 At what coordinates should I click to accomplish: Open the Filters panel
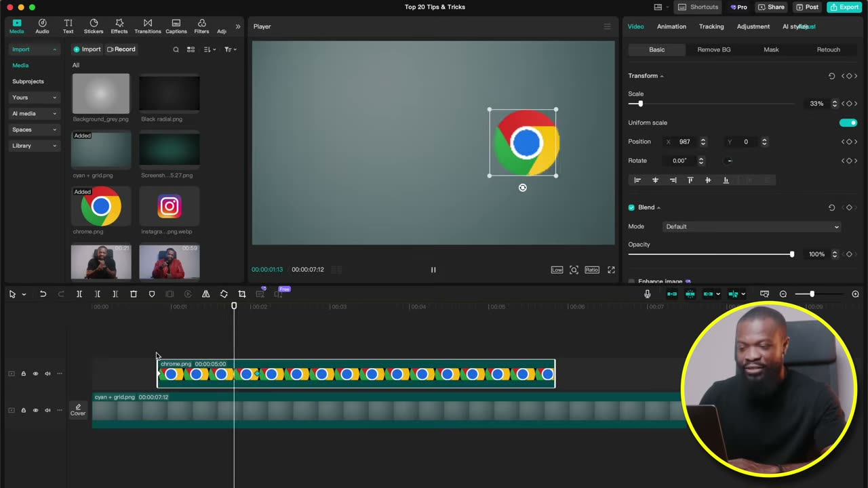[201, 26]
